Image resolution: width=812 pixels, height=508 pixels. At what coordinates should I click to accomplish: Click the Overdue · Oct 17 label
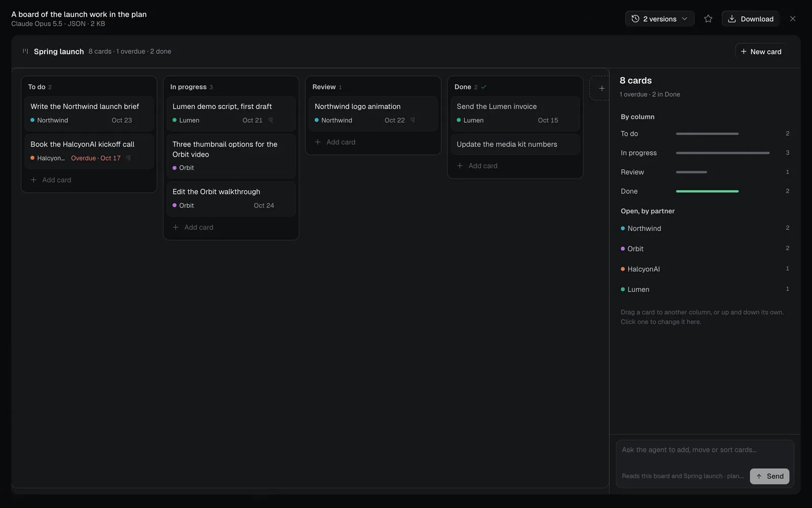(x=96, y=158)
